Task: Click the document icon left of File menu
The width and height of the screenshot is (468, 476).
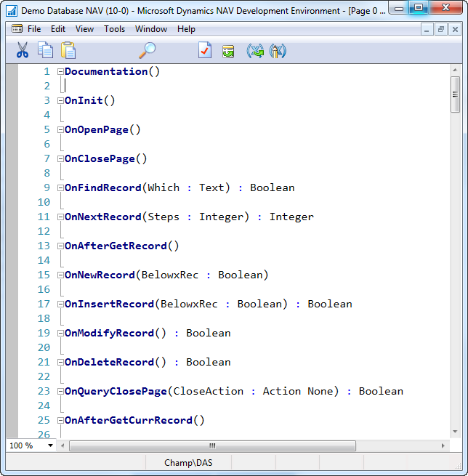Action: 17,29
